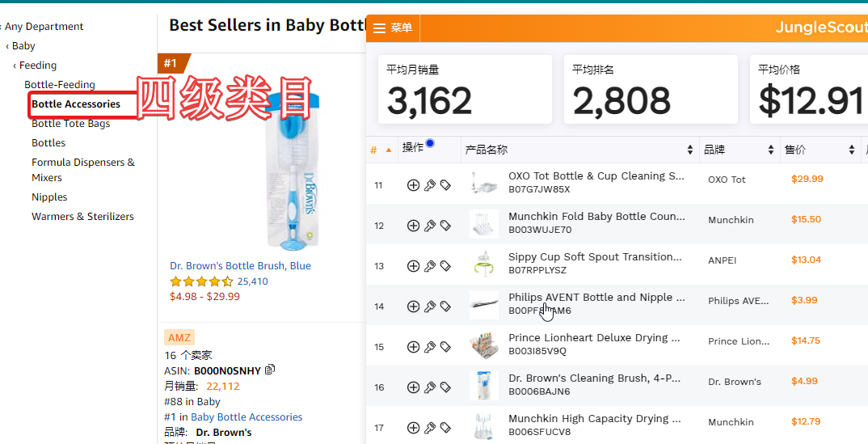Click the tag icon for row 16
This screenshot has height=444, width=868.
[445, 387]
